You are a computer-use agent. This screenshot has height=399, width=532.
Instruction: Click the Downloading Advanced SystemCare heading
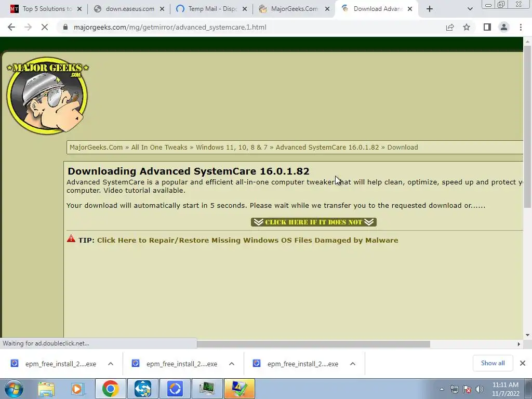[188, 171]
